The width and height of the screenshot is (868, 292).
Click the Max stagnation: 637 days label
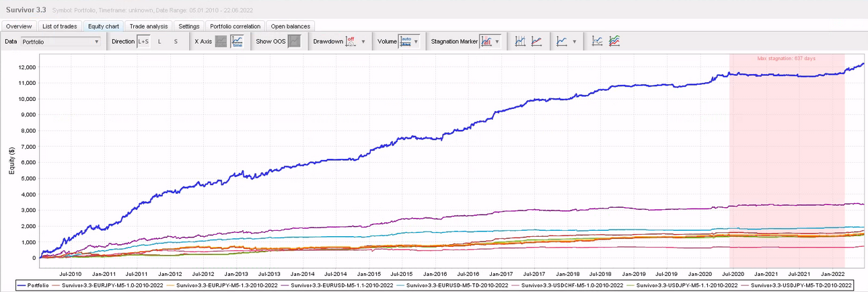pos(786,59)
